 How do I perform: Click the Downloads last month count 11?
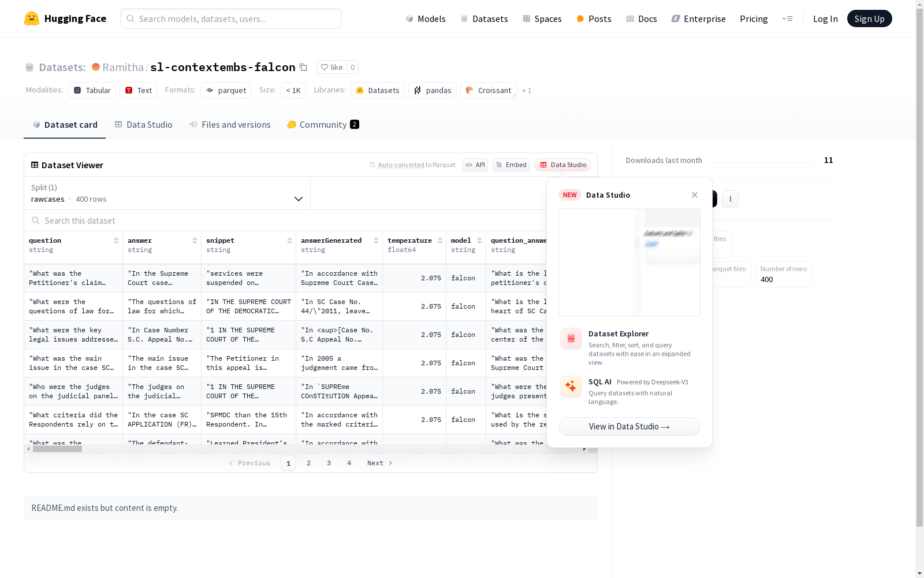829,160
